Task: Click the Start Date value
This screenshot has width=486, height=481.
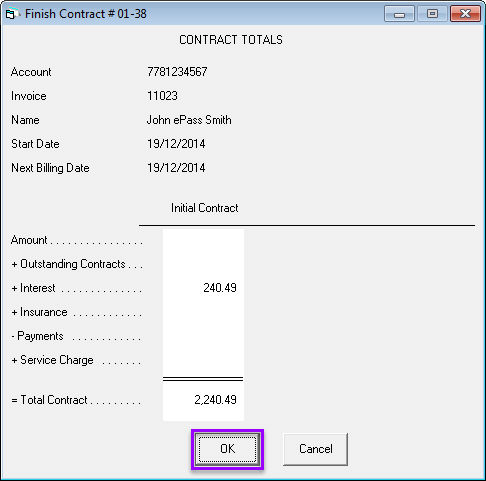Action: (176, 144)
